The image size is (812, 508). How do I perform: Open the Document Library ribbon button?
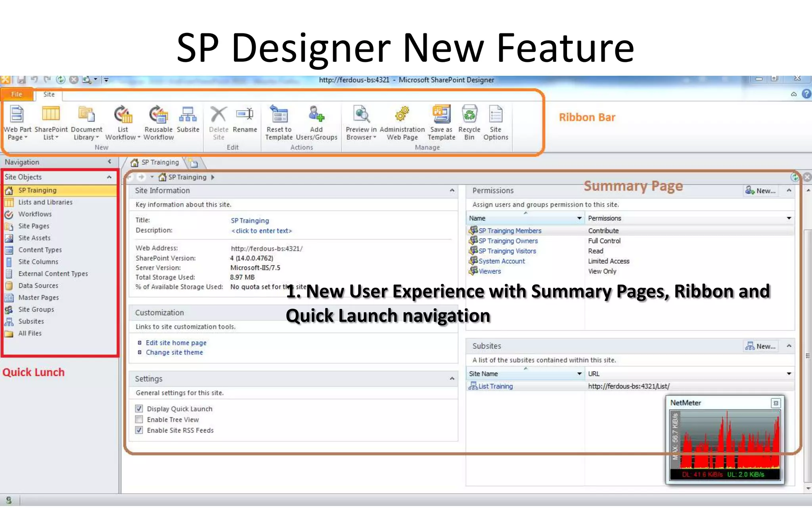tap(86, 122)
